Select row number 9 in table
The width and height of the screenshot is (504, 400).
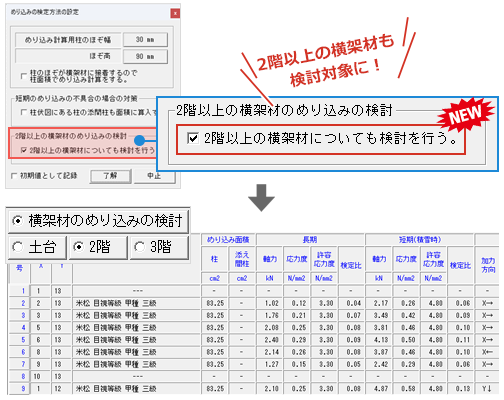19,388
